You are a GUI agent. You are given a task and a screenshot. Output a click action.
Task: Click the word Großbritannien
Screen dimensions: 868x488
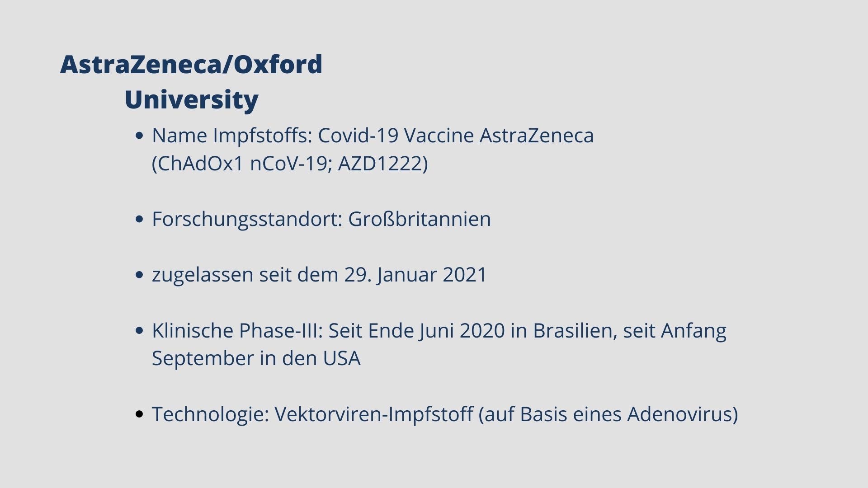[x=420, y=219]
